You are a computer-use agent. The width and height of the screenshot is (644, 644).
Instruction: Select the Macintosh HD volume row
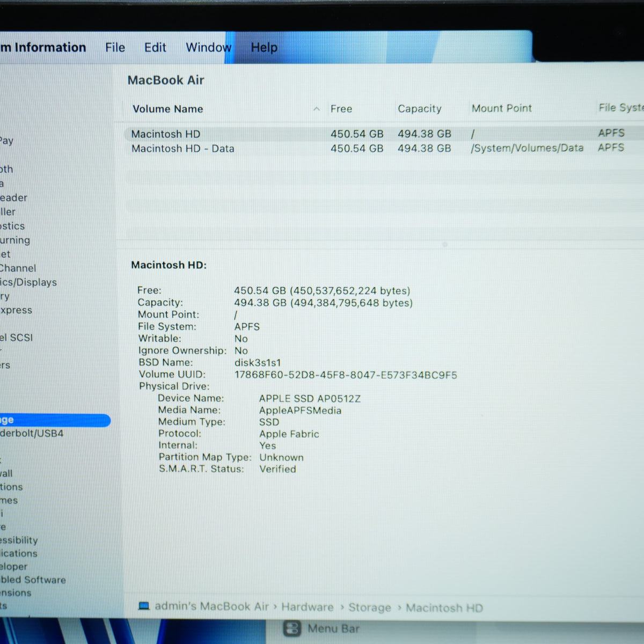click(384, 134)
